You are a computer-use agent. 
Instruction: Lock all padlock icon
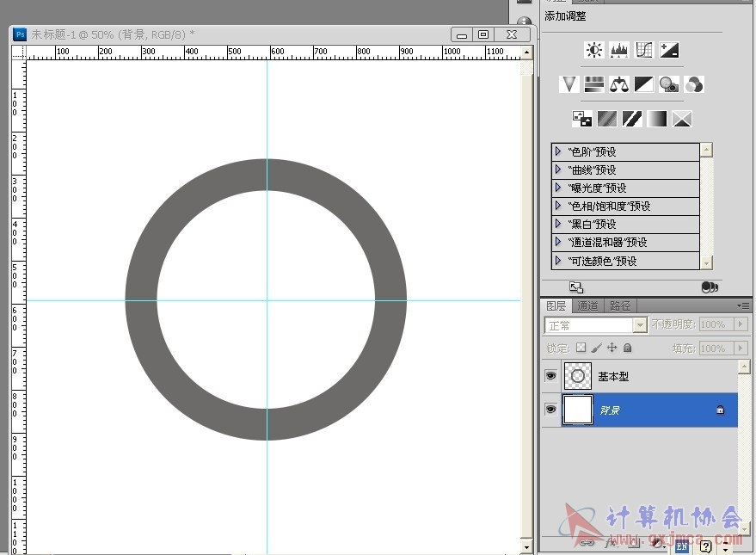click(627, 348)
